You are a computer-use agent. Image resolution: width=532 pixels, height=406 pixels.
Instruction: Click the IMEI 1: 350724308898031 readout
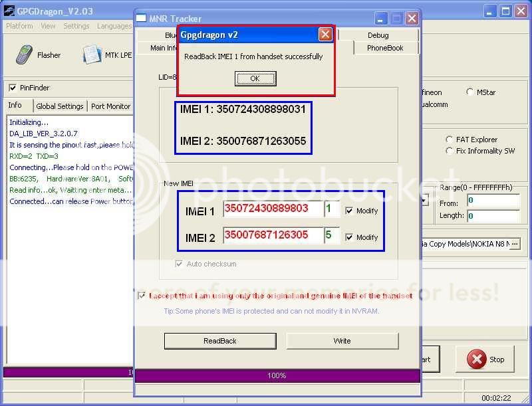[243, 109]
